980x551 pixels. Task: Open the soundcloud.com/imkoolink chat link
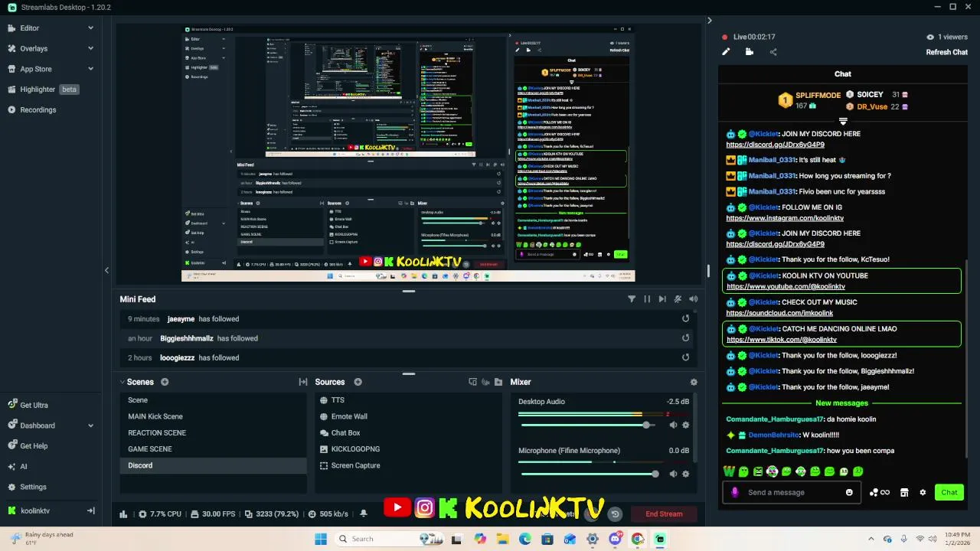coord(779,313)
